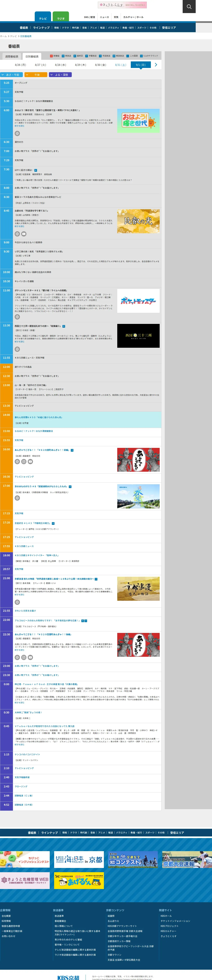The image size is (212, 980).
Task: Open the 番組審議会 footer link
Action: point(60,921)
